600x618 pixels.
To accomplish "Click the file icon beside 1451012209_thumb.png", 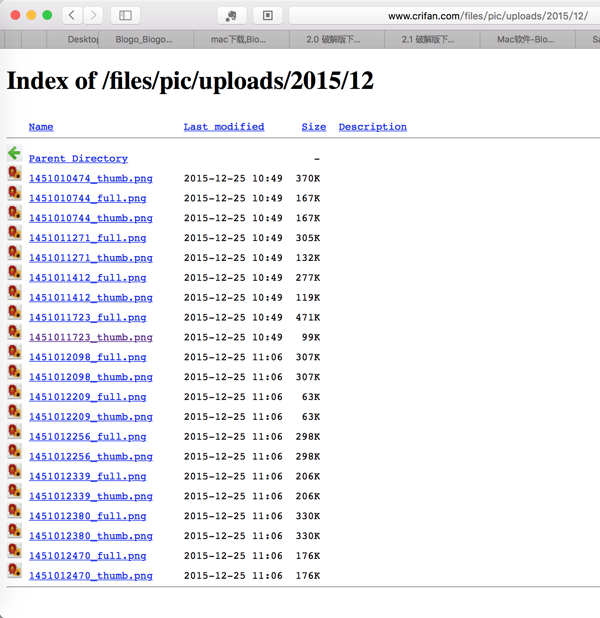I will click(15, 411).
